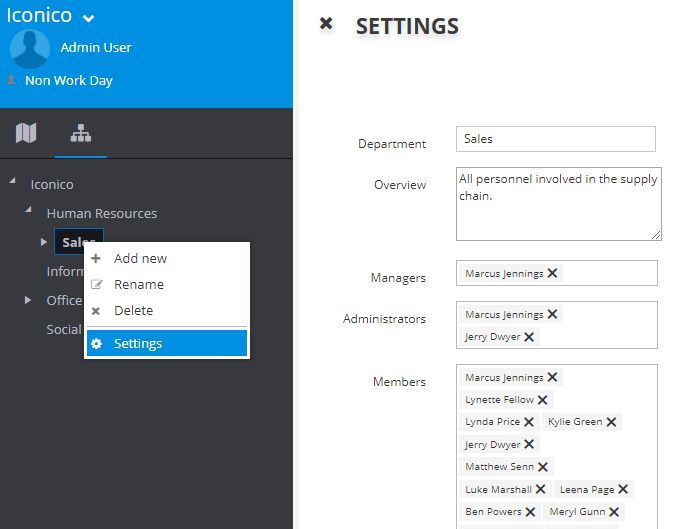Click the Admin User avatar
The height and width of the screenshot is (529, 679).
[x=30, y=48]
